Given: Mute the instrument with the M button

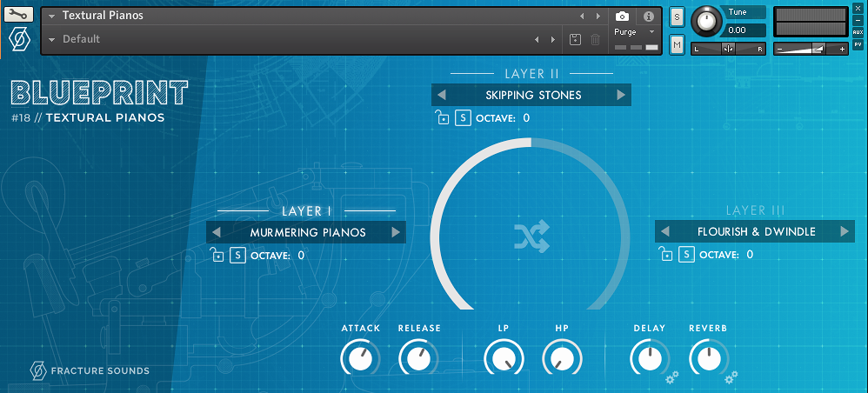Looking at the screenshot, I should [677, 44].
